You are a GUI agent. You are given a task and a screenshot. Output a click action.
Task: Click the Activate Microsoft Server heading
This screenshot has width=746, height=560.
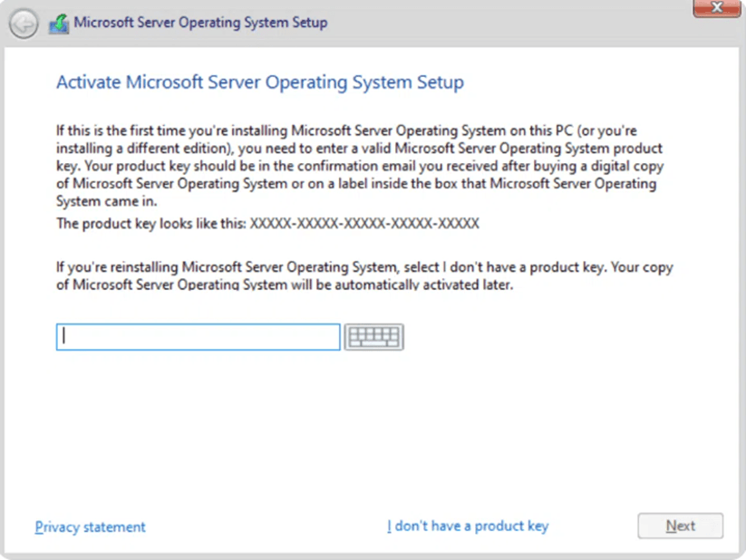click(259, 82)
